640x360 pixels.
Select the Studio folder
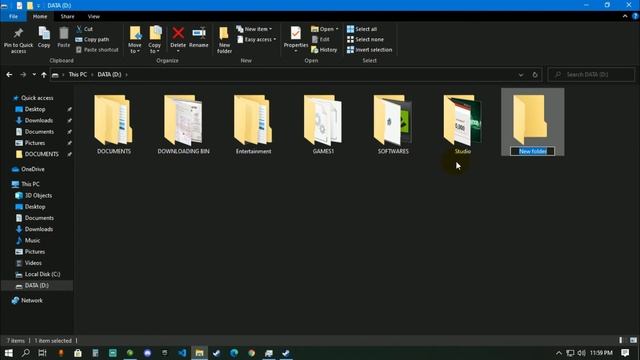(x=462, y=124)
